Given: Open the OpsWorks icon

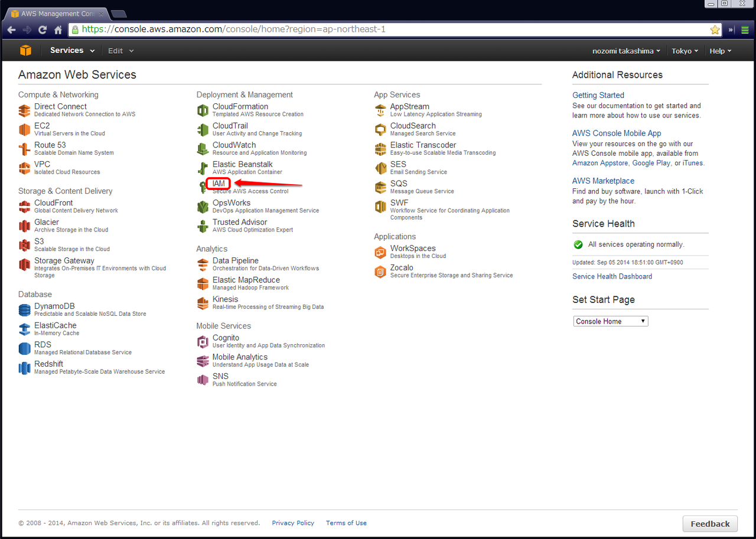Looking at the screenshot, I should coord(203,207).
